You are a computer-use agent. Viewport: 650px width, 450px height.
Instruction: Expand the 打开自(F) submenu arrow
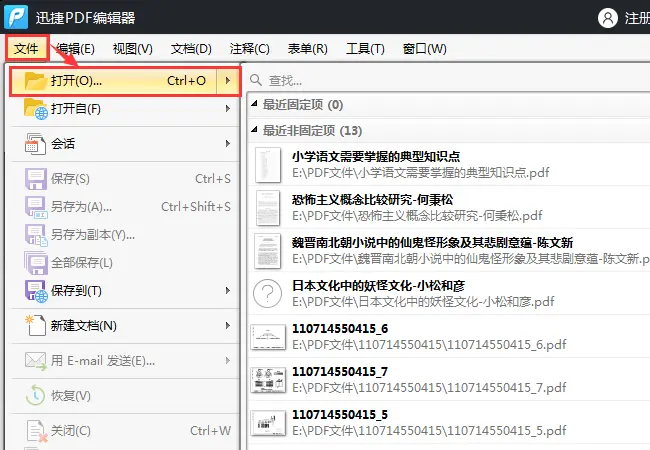click(x=228, y=109)
